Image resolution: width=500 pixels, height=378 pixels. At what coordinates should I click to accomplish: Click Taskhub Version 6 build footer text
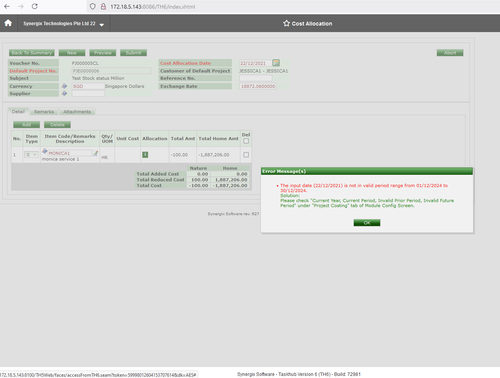coord(299,374)
